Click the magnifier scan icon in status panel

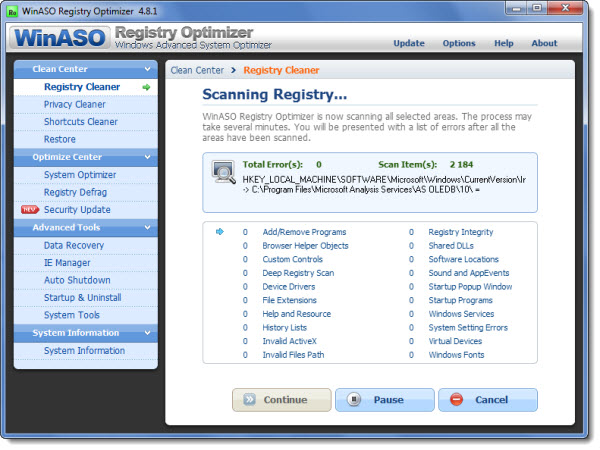click(x=224, y=173)
